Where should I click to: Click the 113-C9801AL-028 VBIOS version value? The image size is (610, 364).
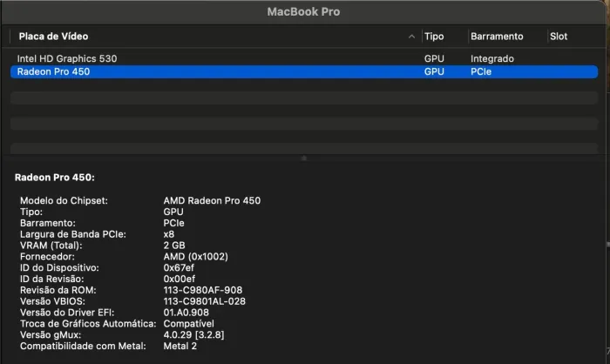point(204,301)
